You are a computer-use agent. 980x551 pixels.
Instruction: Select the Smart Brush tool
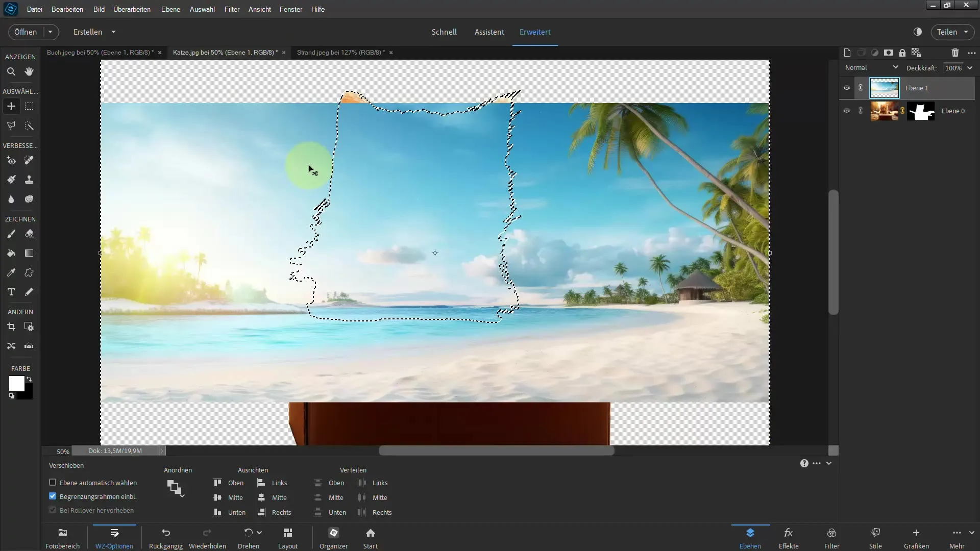tap(11, 180)
